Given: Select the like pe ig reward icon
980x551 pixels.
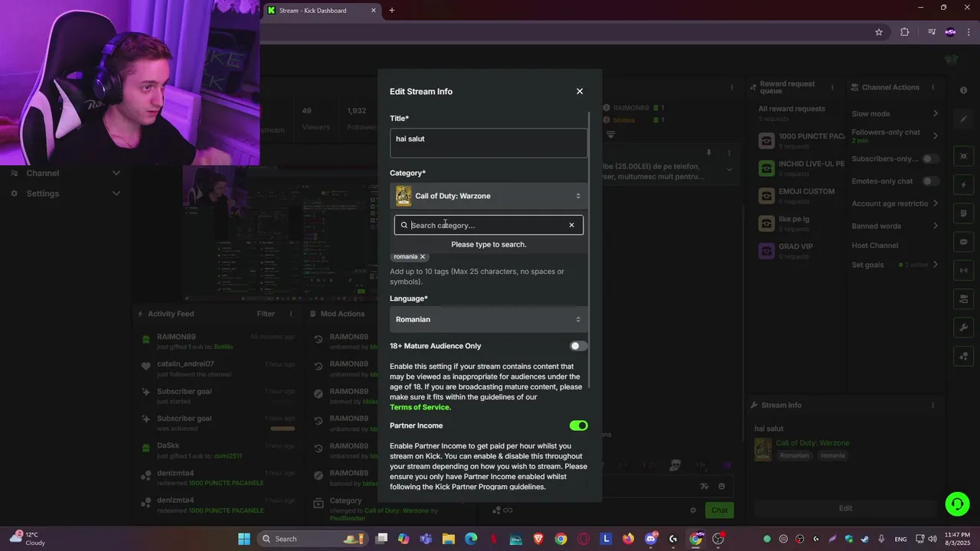Looking at the screenshot, I should [x=766, y=223].
